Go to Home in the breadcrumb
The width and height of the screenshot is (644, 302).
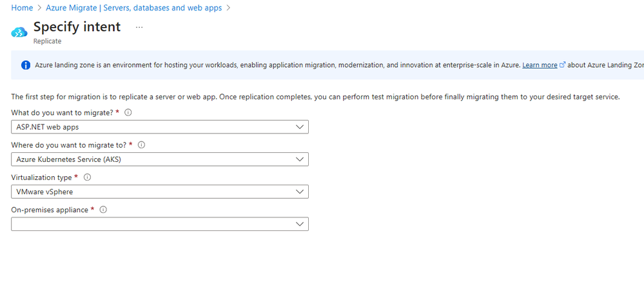pyautogui.click(x=22, y=8)
